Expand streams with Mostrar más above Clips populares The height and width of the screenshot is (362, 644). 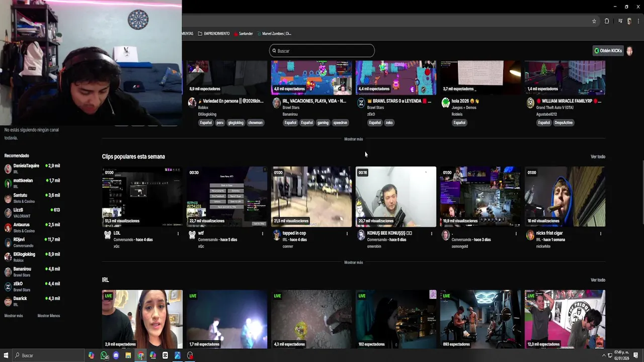coord(353,139)
